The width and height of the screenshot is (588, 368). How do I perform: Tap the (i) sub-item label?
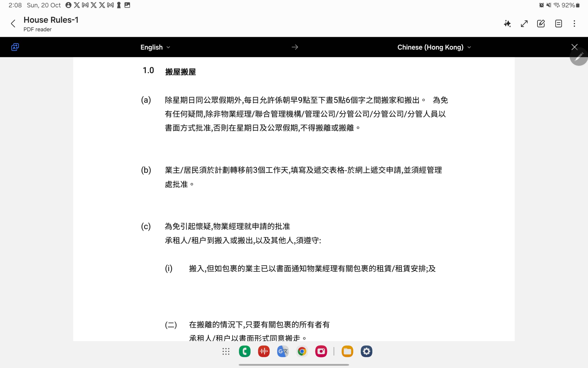click(169, 268)
